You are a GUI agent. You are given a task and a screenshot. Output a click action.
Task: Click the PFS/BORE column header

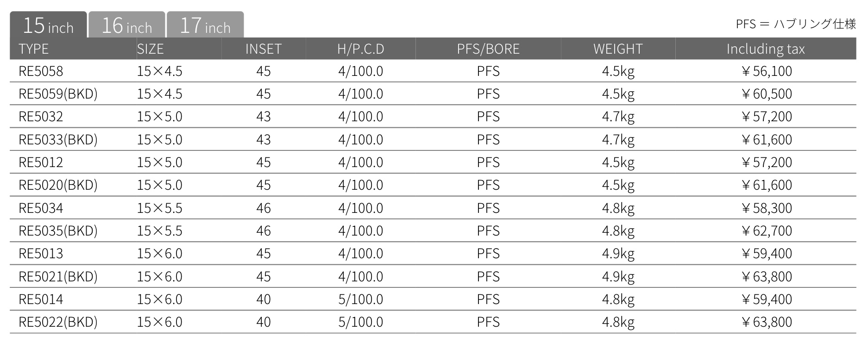click(x=488, y=49)
